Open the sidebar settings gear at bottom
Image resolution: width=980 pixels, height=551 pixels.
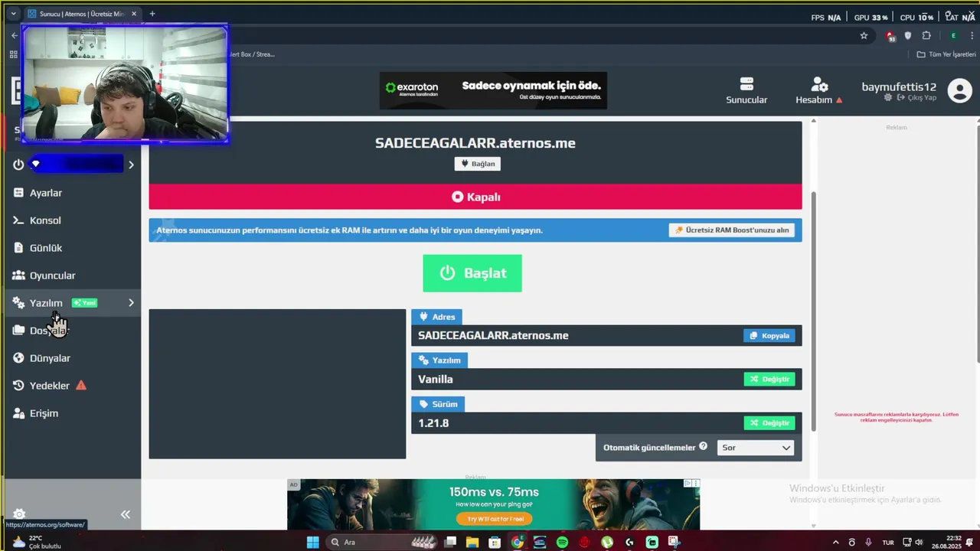click(x=19, y=514)
